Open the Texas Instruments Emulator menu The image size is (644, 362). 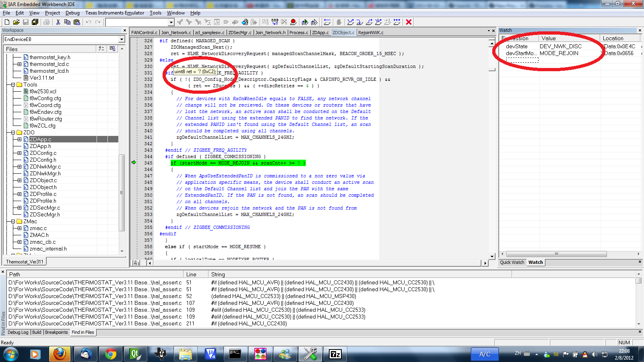click(115, 13)
